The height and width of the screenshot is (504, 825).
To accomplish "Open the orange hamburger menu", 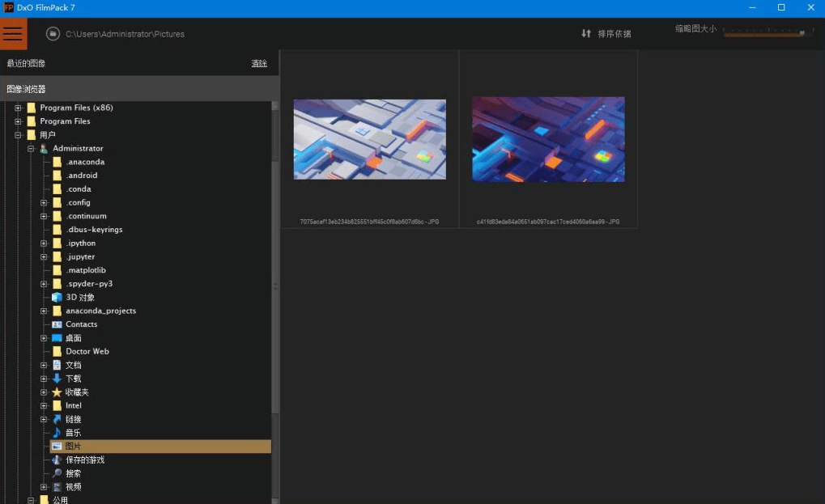I will (x=13, y=34).
